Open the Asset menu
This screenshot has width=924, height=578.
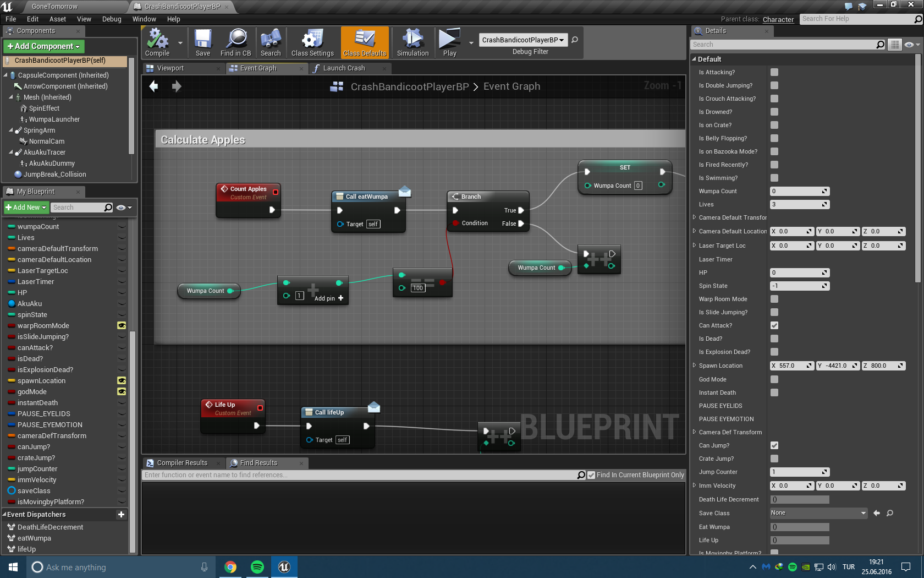click(57, 19)
